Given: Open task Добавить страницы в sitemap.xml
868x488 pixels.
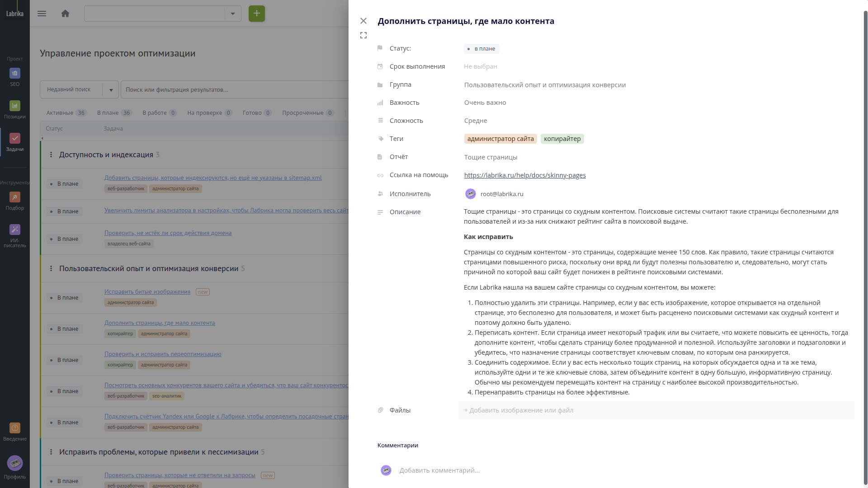Looking at the screenshot, I should pos(213,178).
